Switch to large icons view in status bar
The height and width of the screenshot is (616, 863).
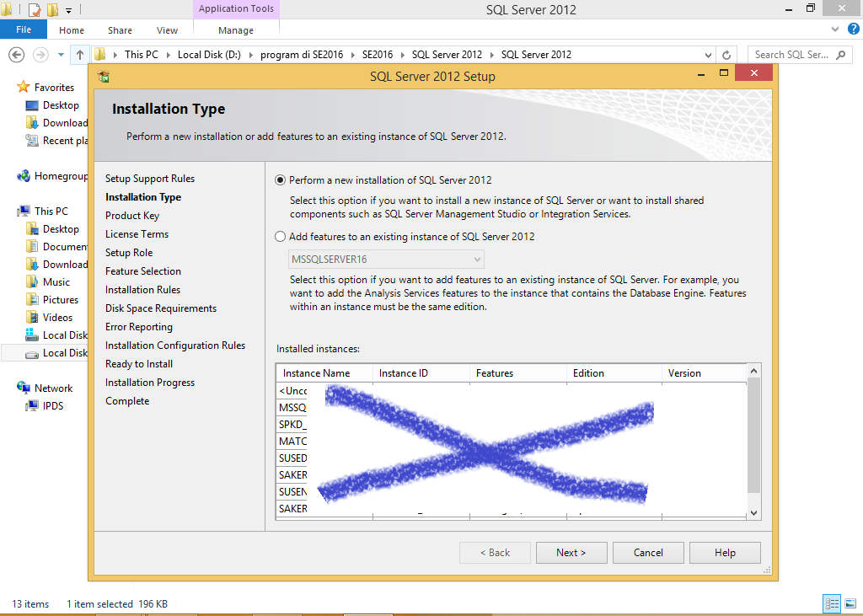(851, 603)
